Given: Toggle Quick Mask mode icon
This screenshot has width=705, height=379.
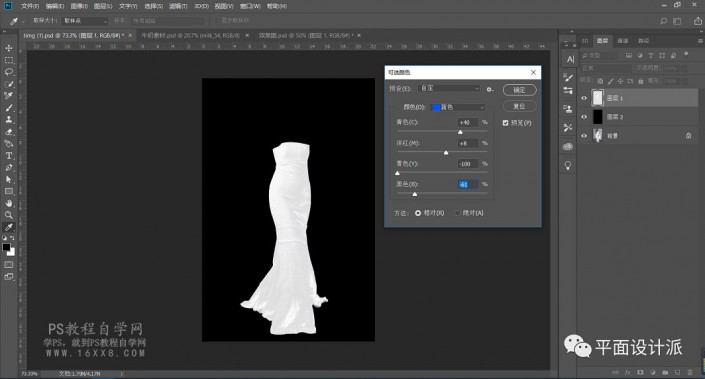Looking at the screenshot, I should [9, 265].
